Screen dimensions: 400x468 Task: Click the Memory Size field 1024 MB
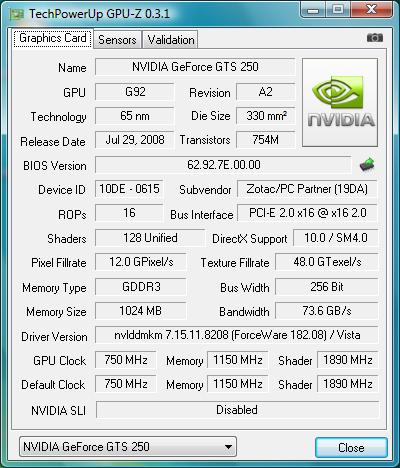(141, 311)
